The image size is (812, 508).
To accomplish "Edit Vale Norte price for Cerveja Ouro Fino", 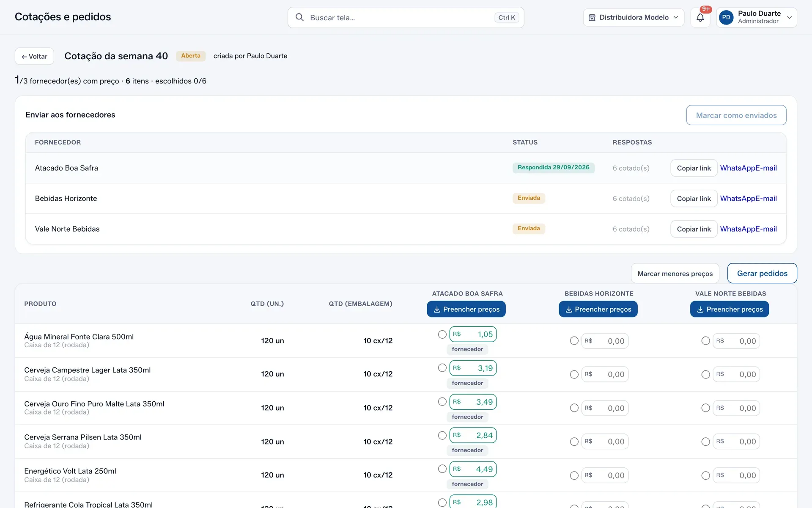I will click(x=736, y=408).
